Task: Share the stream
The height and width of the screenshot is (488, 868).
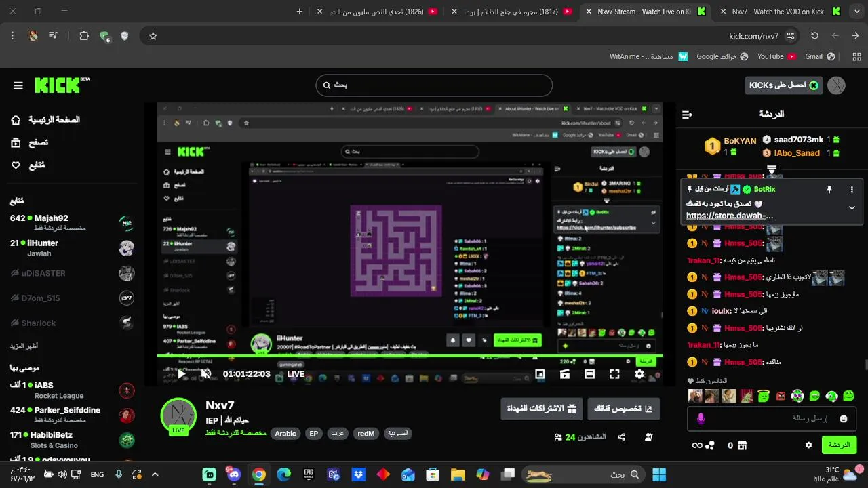Action: pyautogui.click(x=621, y=437)
